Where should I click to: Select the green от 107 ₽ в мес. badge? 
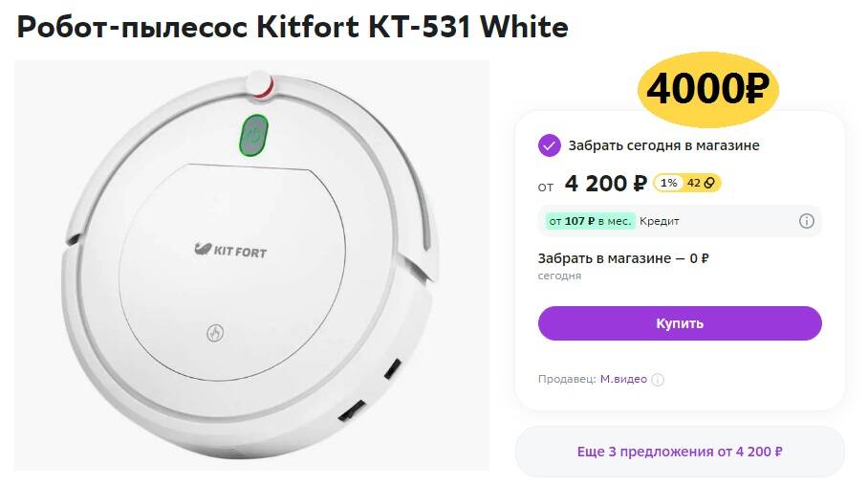pos(590,221)
